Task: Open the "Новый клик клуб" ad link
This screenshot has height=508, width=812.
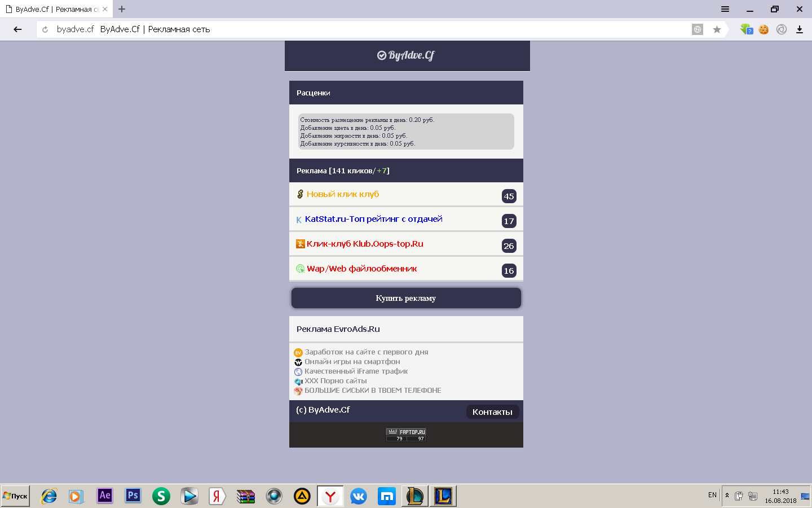Action: click(343, 194)
